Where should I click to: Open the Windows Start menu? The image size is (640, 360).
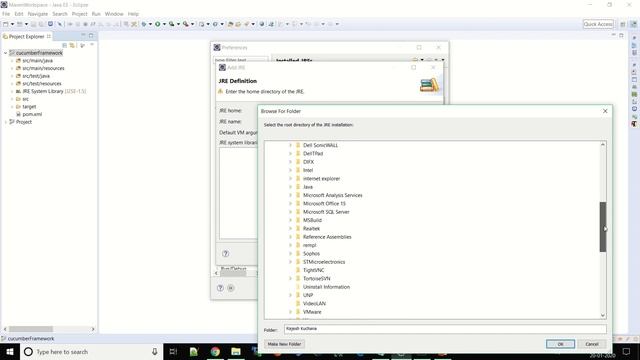click(x=10, y=351)
